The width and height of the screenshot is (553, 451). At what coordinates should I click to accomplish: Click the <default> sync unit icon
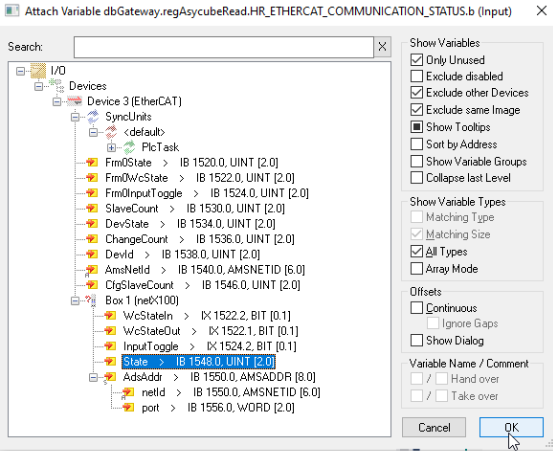pyautogui.click(x=111, y=132)
